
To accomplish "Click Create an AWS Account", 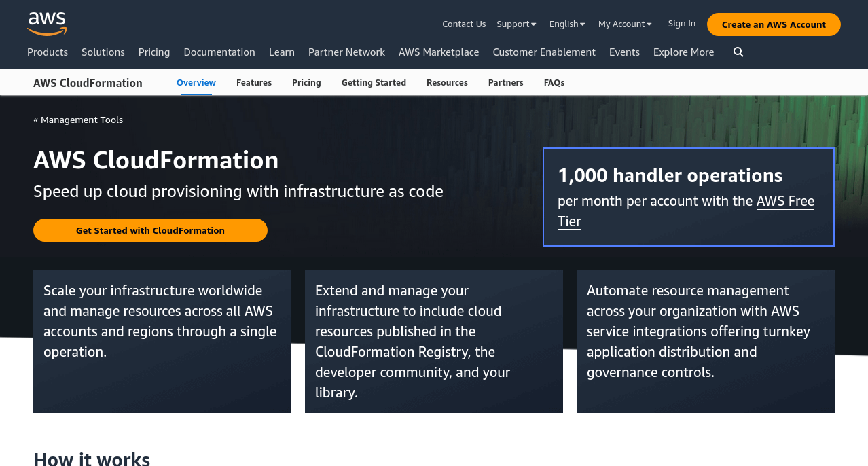I will click(774, 24).
